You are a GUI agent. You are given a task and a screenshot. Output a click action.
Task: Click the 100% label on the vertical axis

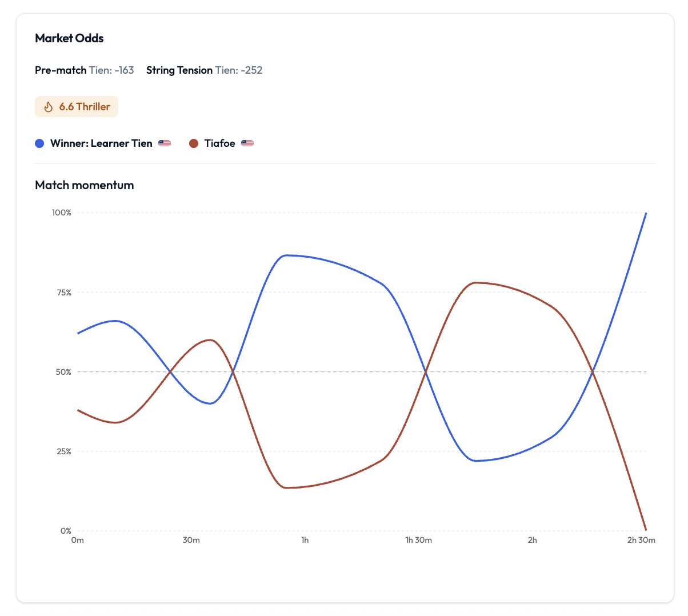[62, 213]
